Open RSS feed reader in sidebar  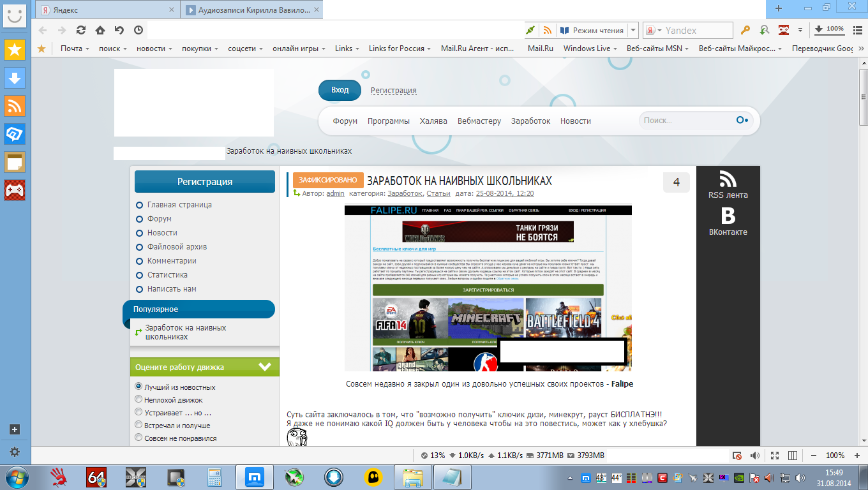point(15,106)
